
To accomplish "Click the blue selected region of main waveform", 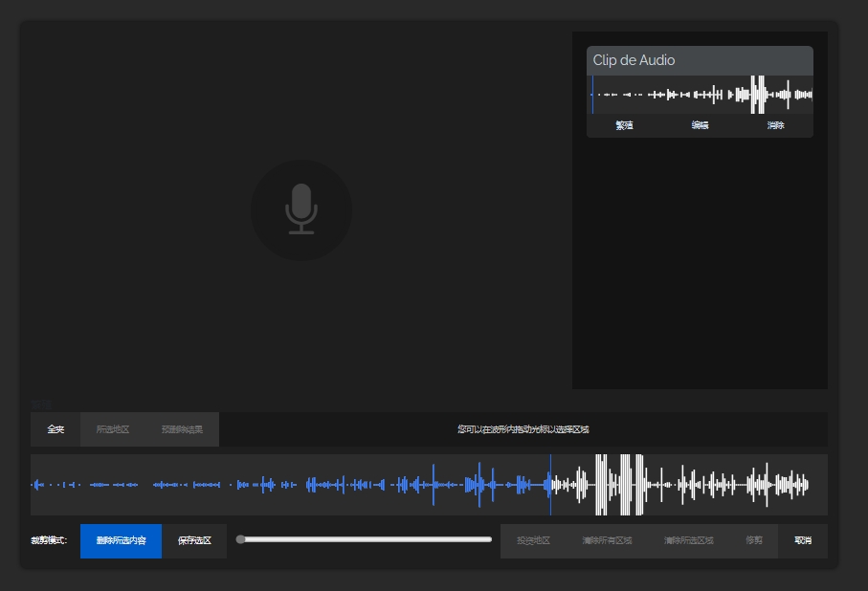I will tap(291, 485).
